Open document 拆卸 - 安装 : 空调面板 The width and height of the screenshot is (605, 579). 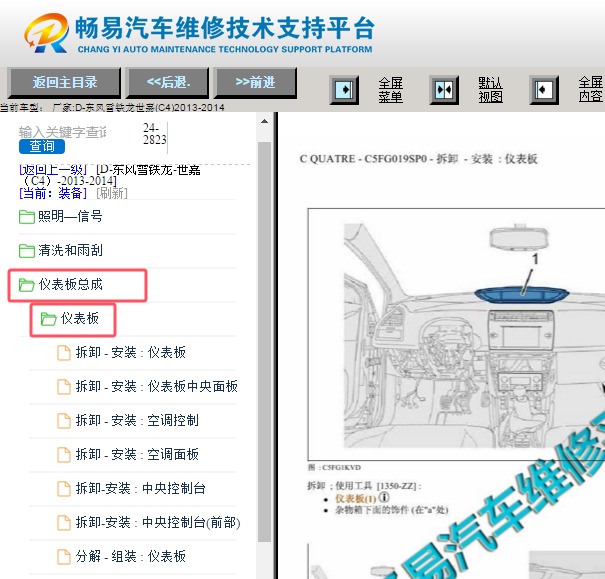point(137,454)
